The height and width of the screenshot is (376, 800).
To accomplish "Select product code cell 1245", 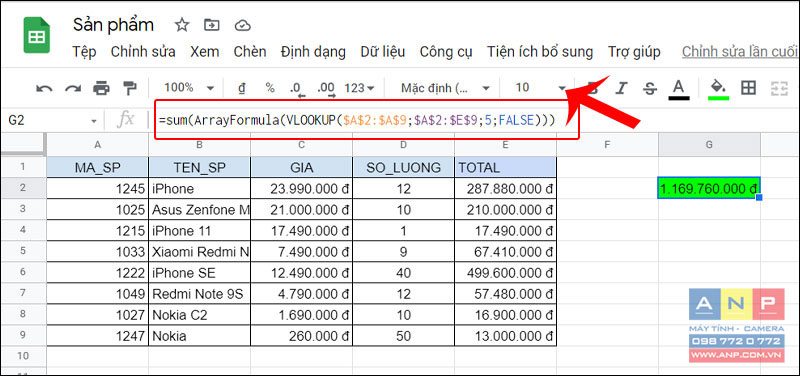I will tap(97, 189).
